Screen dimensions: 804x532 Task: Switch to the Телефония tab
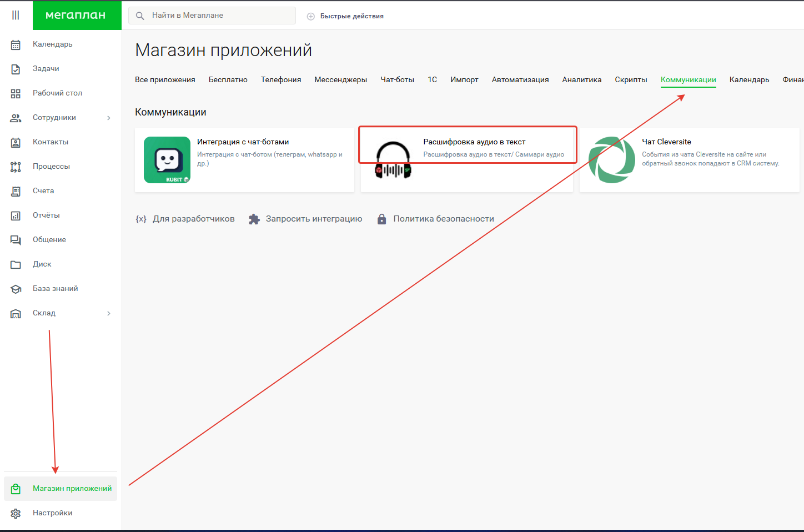tap(281, 79)
